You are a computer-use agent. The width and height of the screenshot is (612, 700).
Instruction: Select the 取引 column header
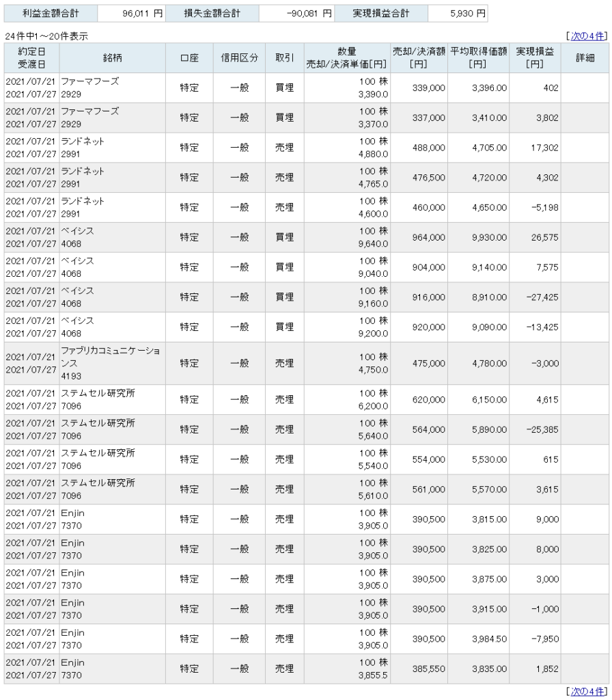pos(285,58)
